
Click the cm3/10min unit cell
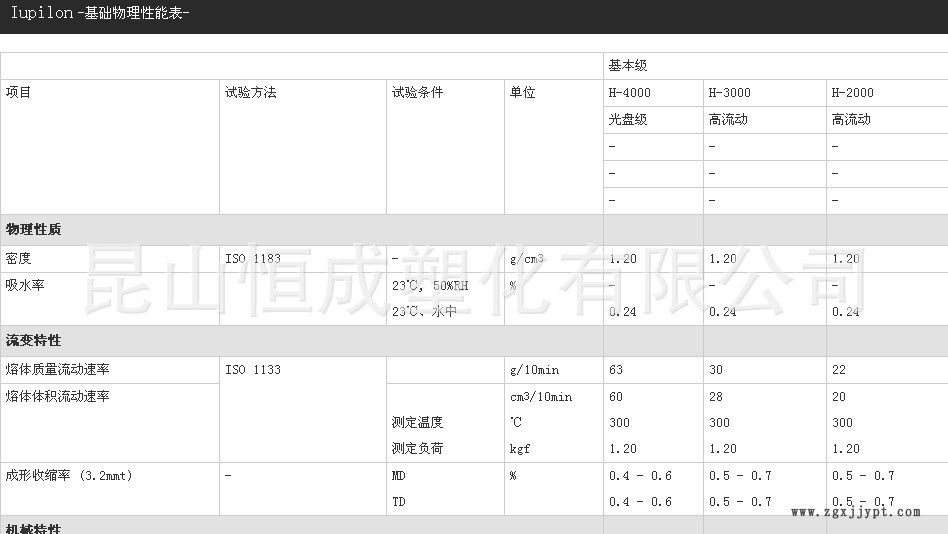tap(541, 397)
